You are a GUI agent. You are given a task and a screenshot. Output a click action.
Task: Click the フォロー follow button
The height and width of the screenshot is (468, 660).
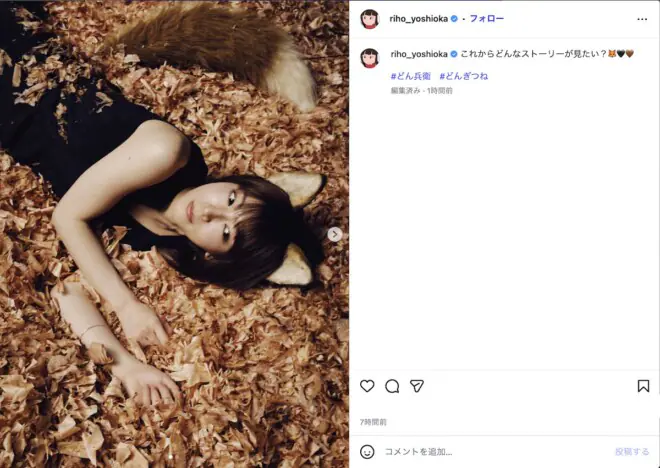tap(487, 19)
